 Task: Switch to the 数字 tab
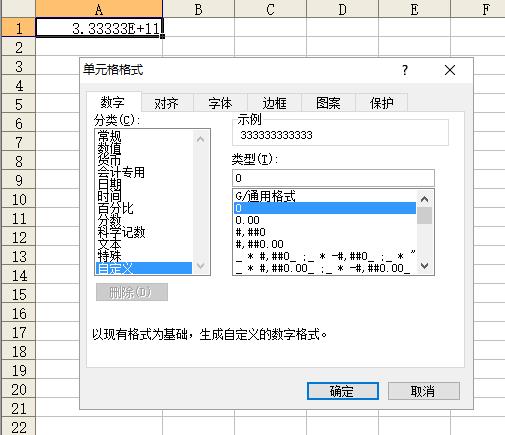[113, 102]
